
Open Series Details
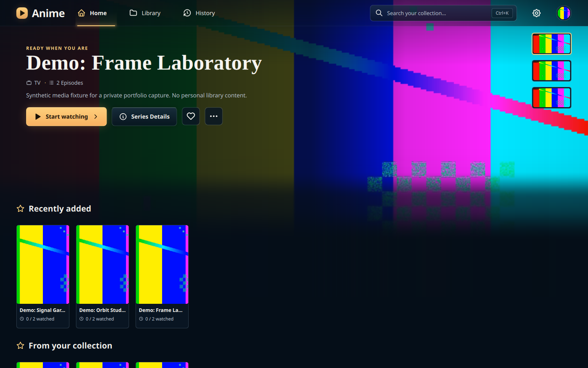[x=144, y=117]
